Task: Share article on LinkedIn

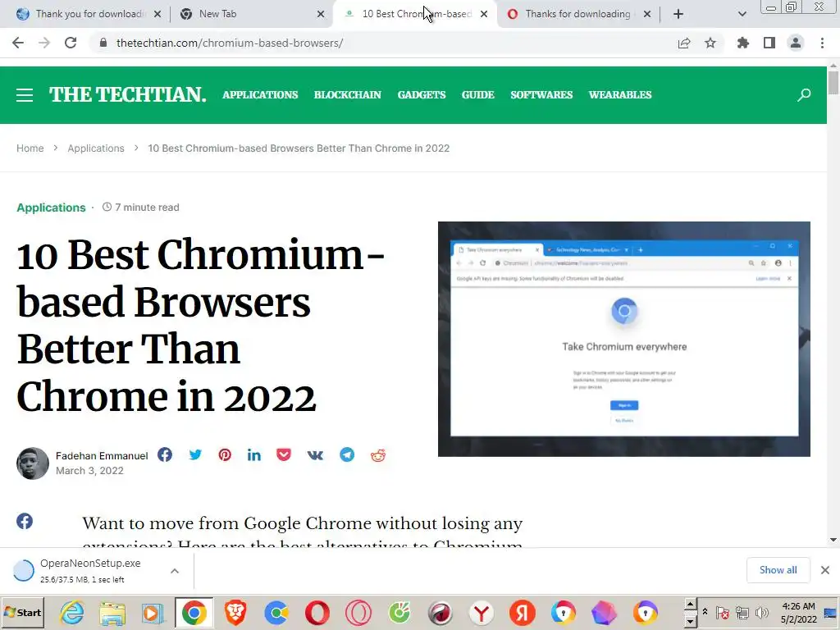Action: tap(254, 454)
